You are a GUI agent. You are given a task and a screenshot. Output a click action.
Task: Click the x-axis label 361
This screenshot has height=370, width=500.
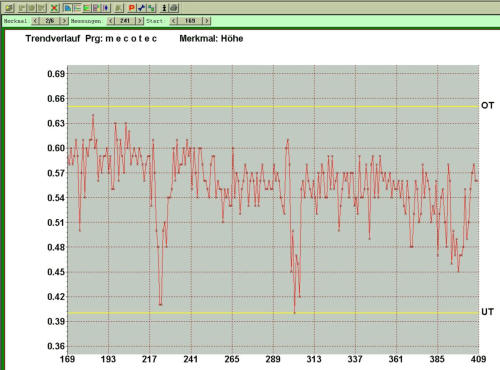coord(396,359)
